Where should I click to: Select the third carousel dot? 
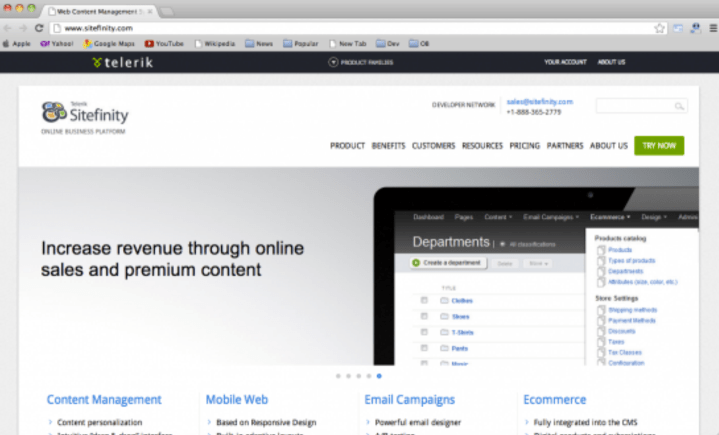click(359, 376)
